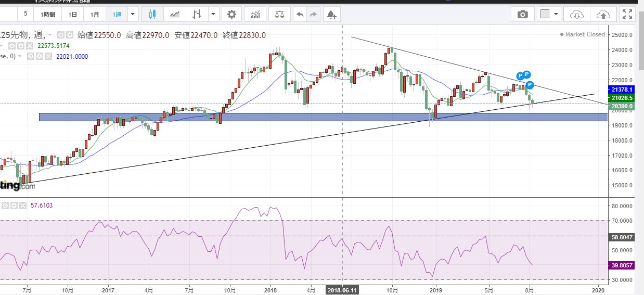Screen dimensions: 644x295
Task: Click the 20390.0 current price label
Action: (x=622, y=106)
